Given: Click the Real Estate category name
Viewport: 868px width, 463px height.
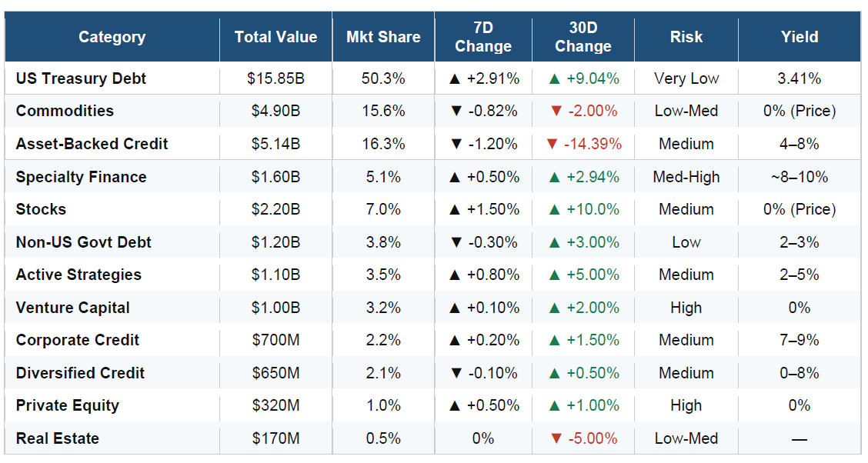Looking at the screenshot, I should (x=58, y=438).
